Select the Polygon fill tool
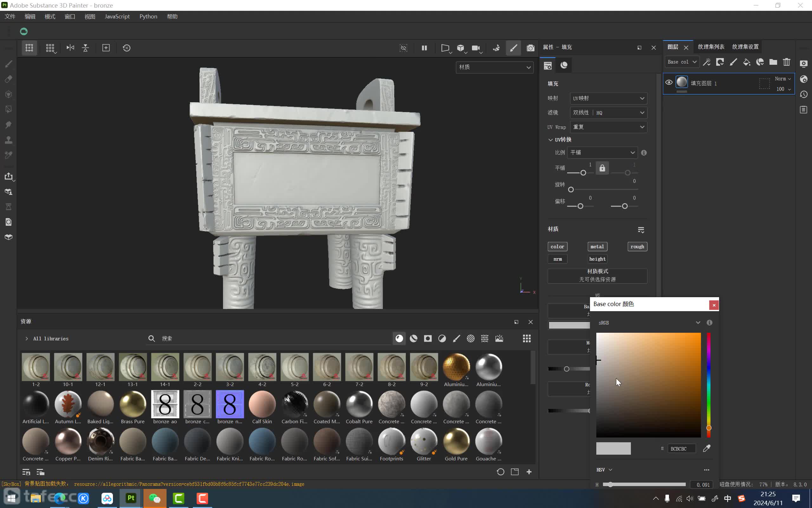The image size is (812, 508). click(9, 109)
